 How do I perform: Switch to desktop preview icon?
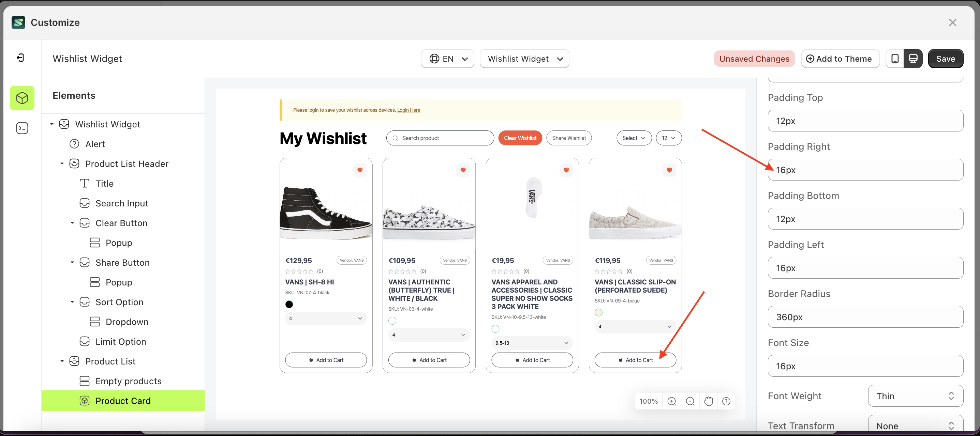click(x=913, y=59)
